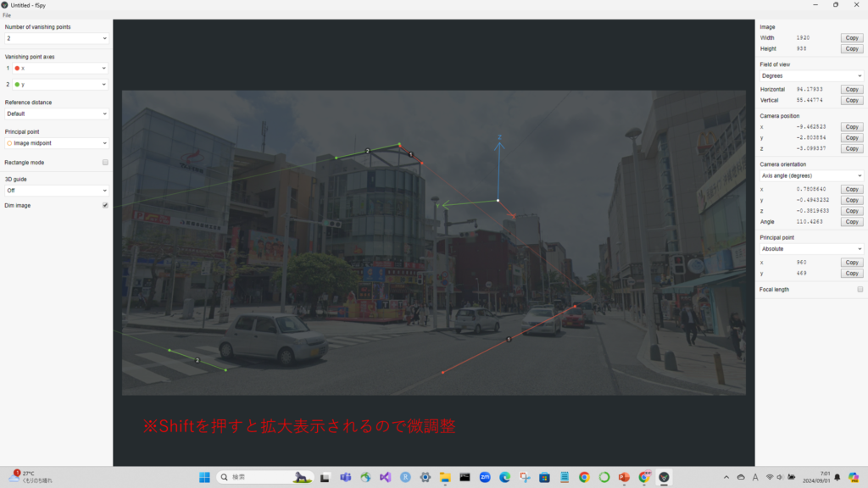Open the File menu
This screenshot has width=868, height=488.
[x=8, y=15]
